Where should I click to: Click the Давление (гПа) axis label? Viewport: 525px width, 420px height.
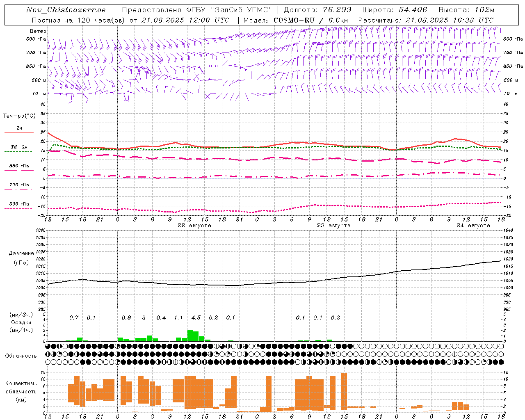pos(21,258)
